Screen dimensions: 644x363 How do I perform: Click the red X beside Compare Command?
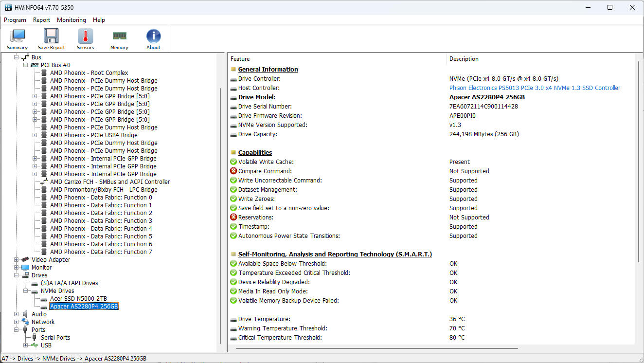point(233,171)
